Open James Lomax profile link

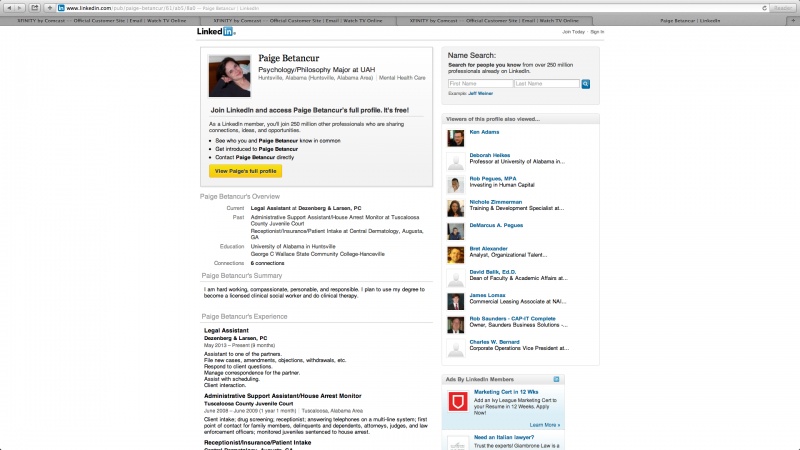487,295
